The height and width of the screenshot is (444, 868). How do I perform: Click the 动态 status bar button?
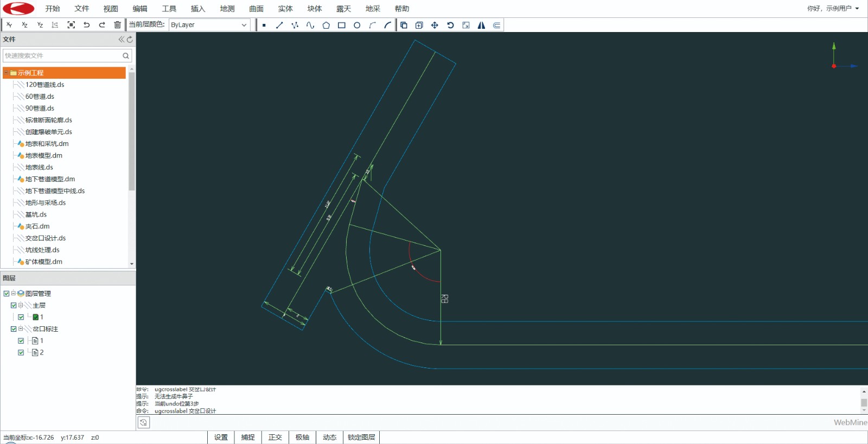coord(329,437)
